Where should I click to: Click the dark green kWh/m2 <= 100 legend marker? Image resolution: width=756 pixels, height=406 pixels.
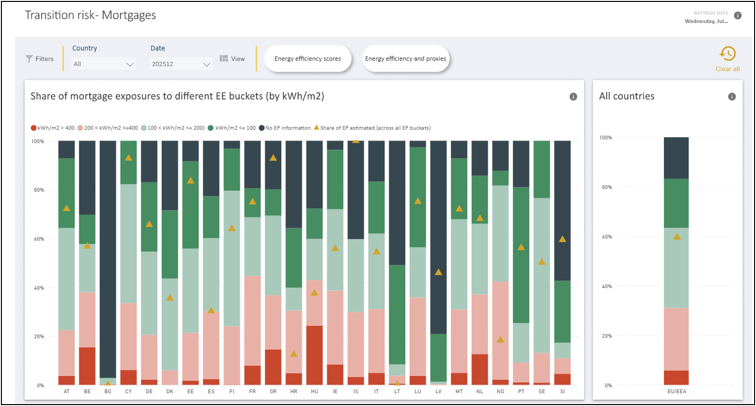pyautogui.click(x=211, y=128)
